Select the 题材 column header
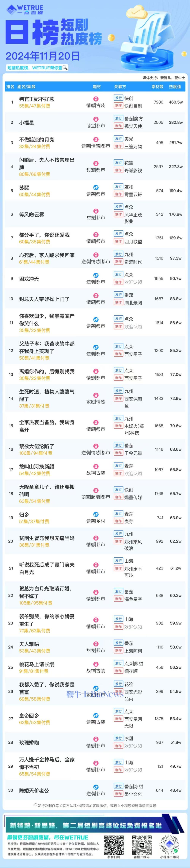 [x=97, y=87]
